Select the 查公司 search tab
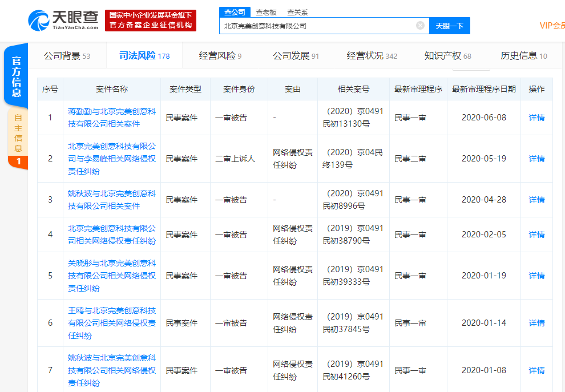Image resolution: width=565 pixels, height=392 pixels. (x=235, y=12)
